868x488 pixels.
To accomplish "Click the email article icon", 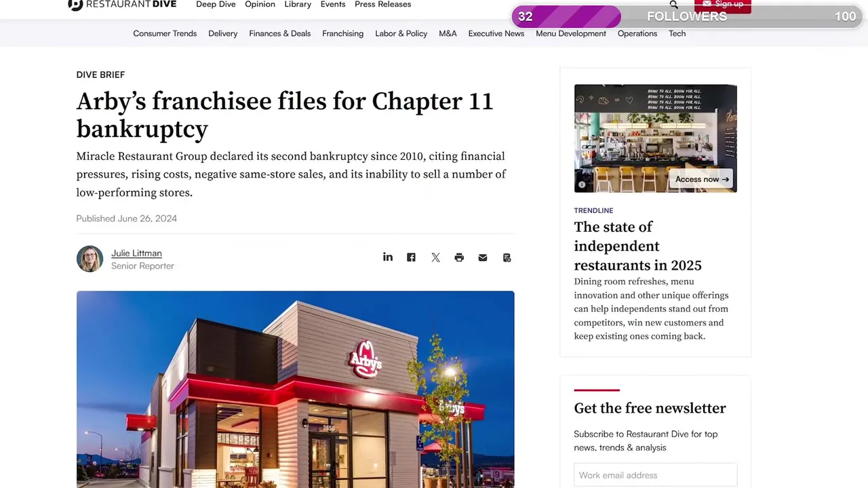I will click(483, 258).
